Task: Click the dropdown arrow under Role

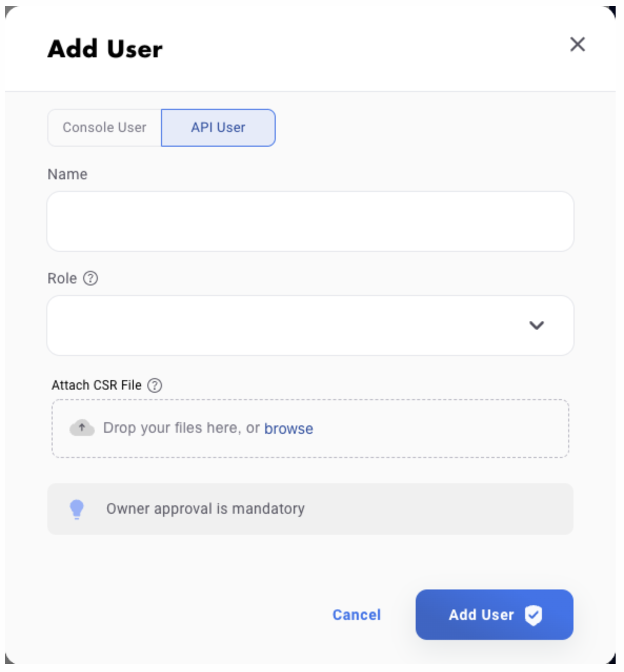Action: (x=537, y=326)
